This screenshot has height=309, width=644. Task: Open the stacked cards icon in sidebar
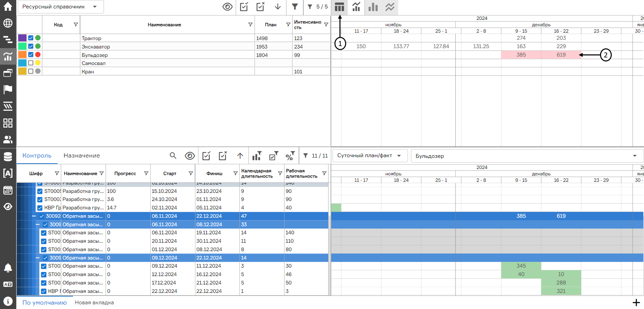click(8, 73)
